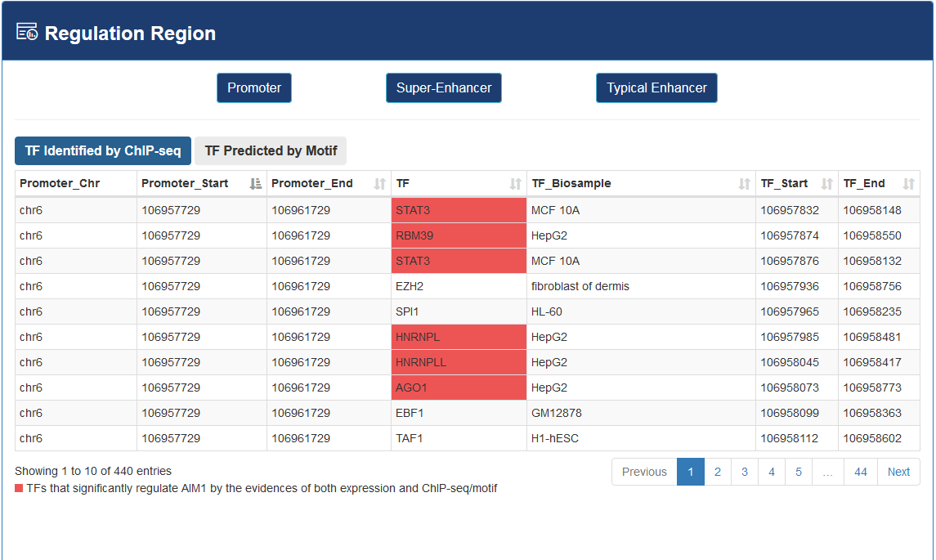This screenshot has height=560, width=936.
Task: Click the legend text about AIM1 regulation
Action: [x=262, y=488]
